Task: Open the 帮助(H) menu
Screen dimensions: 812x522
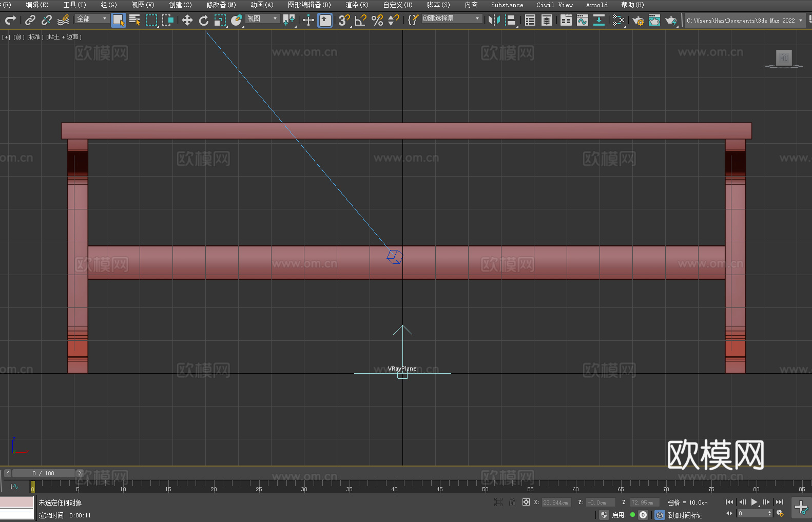Action: 632,5
